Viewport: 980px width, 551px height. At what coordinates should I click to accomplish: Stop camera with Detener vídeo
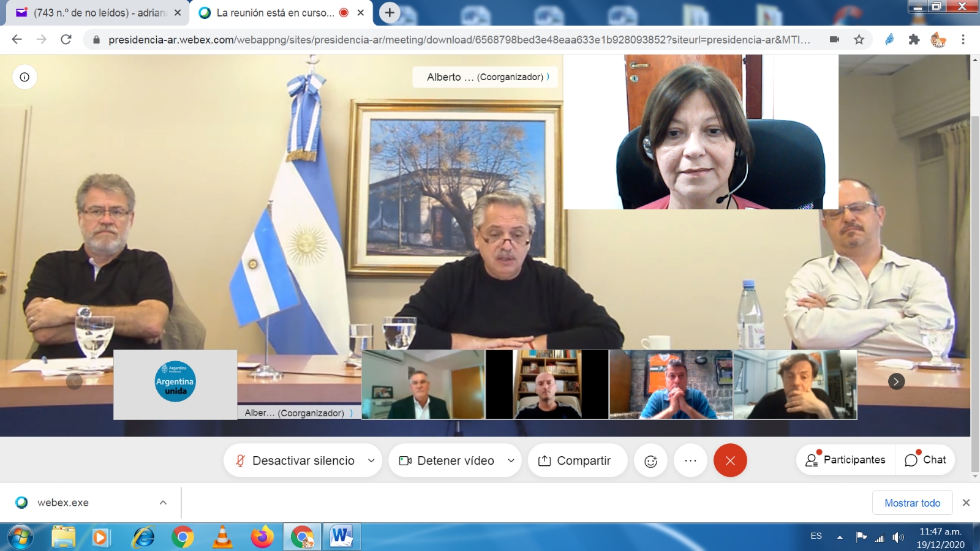tap(447, 461)
